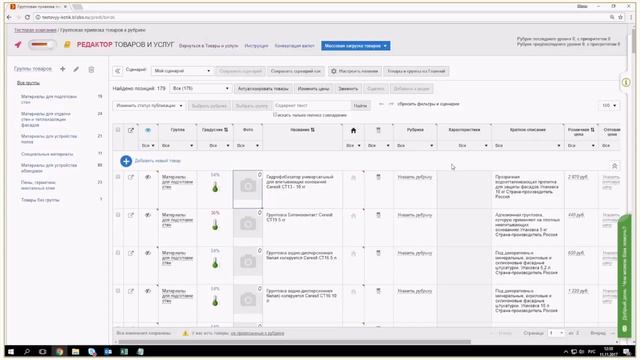Select the Грунтовка водно-дисперсионная CT16 10 л row checkbox

point(118,291)
